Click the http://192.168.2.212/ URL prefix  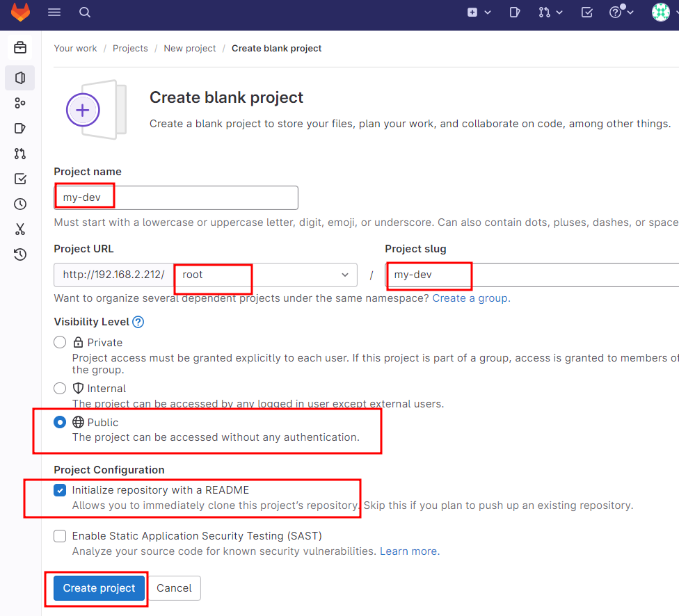[114, 275]
